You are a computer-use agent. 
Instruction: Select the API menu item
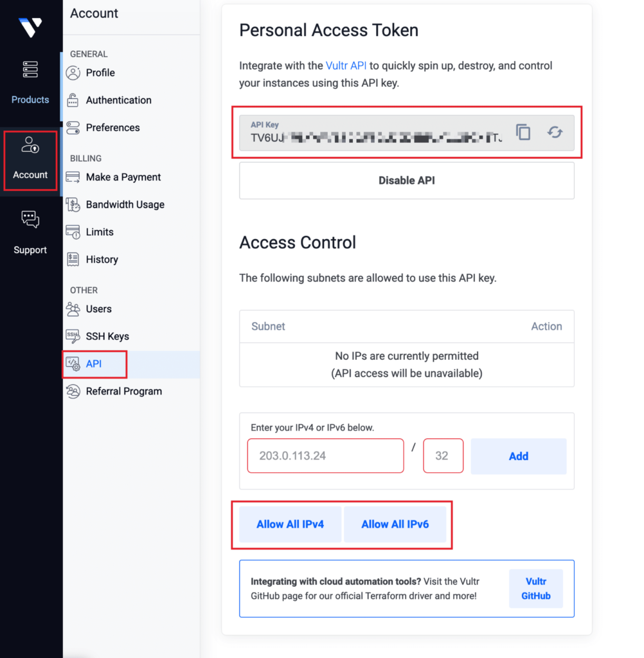pyautogui.click(x=94, y=364)
